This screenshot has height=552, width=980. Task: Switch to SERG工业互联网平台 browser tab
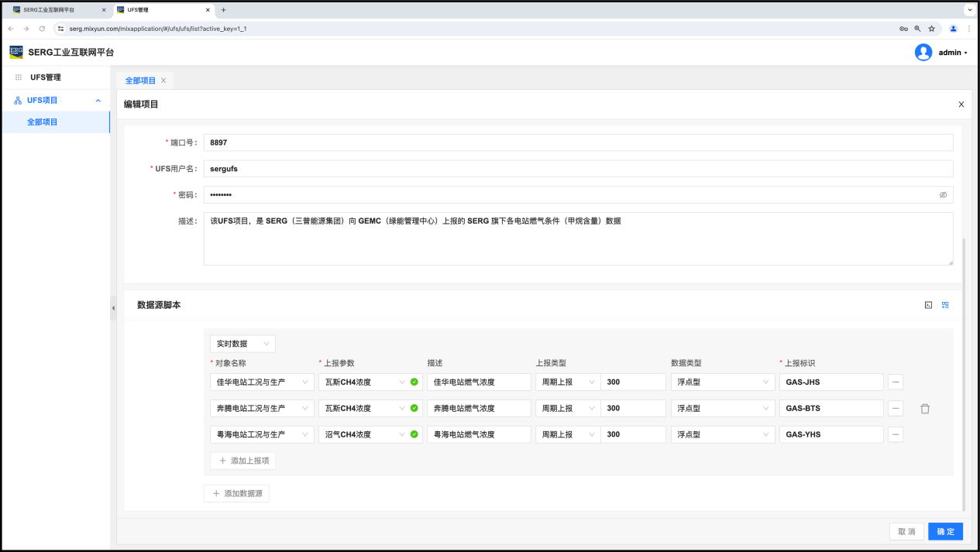54,10
